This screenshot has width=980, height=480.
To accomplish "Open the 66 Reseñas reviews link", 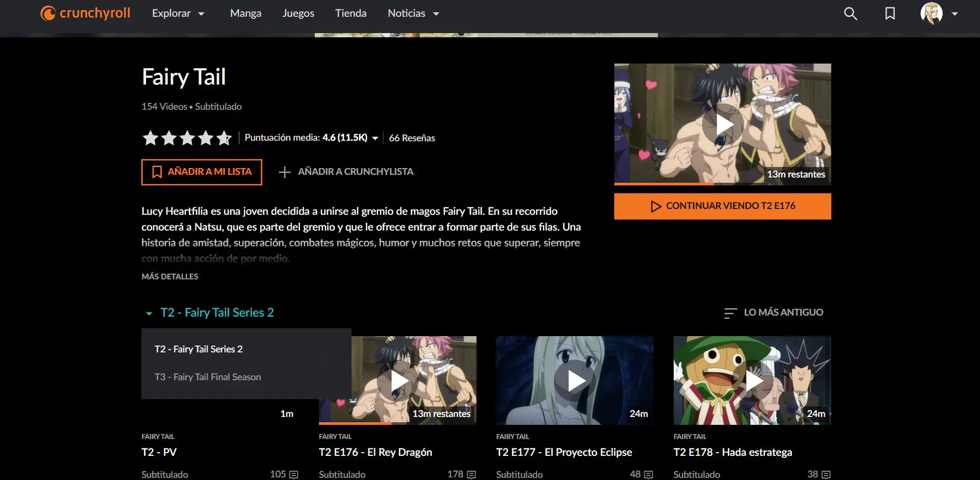I will (x=412, y=138).
